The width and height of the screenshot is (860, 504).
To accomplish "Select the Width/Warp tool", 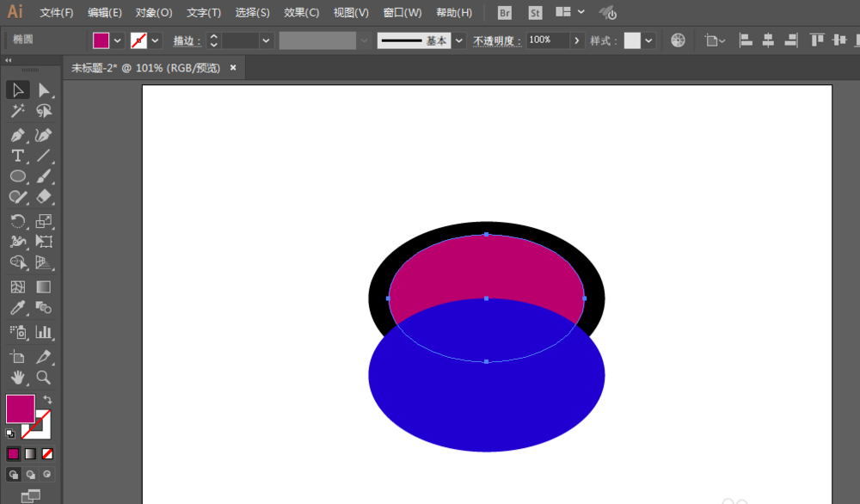I will [17, 242].
